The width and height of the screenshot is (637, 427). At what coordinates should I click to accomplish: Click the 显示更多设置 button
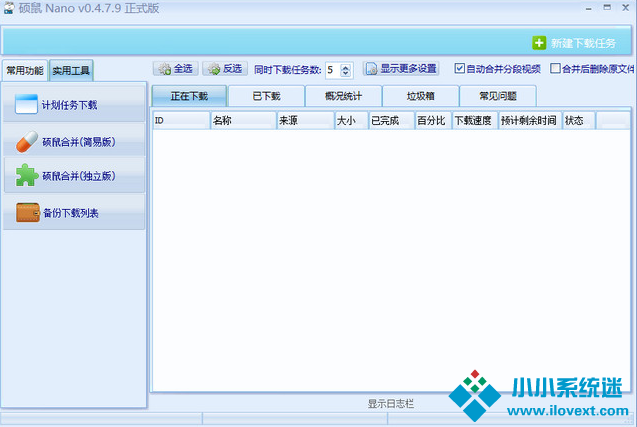coord(401,69)
